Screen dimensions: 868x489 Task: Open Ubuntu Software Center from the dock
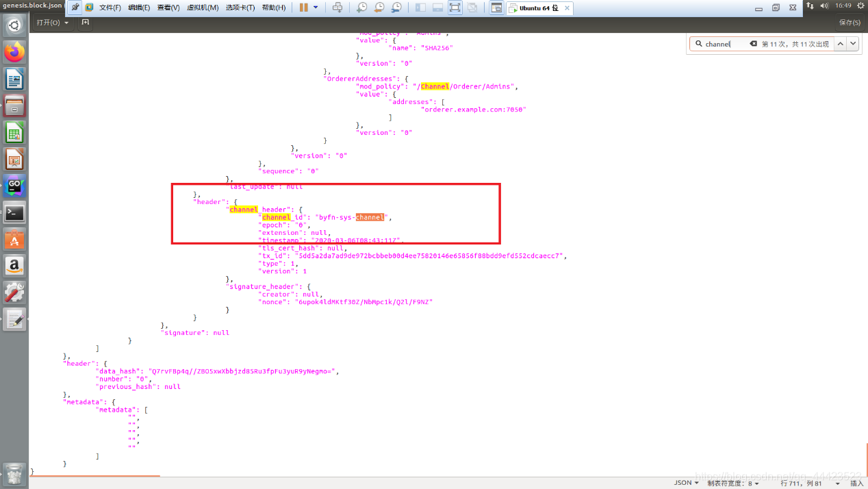14,239
